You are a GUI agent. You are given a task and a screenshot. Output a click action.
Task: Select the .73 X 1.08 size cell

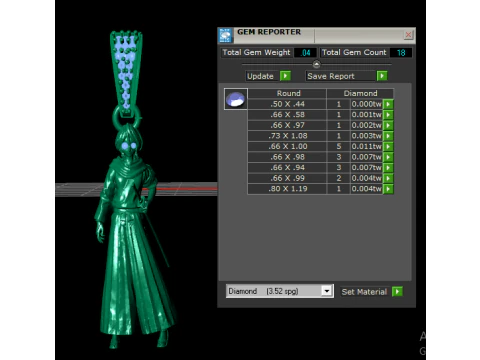(x=287, y=136)
